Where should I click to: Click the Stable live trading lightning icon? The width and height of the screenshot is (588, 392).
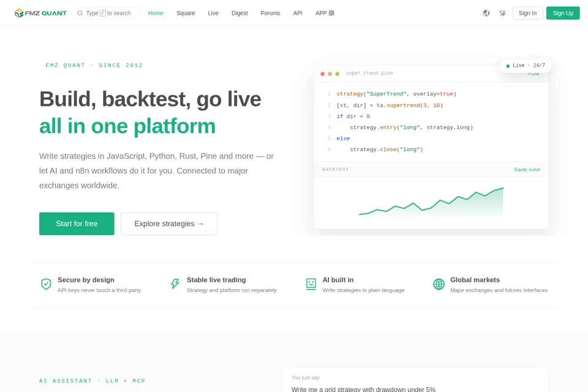tap(175, 284)
